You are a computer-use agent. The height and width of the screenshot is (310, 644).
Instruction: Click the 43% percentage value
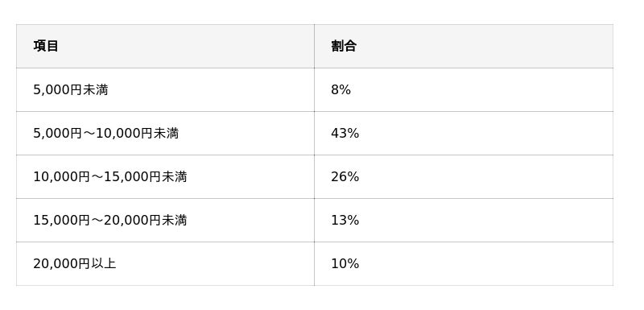[345, 134]
